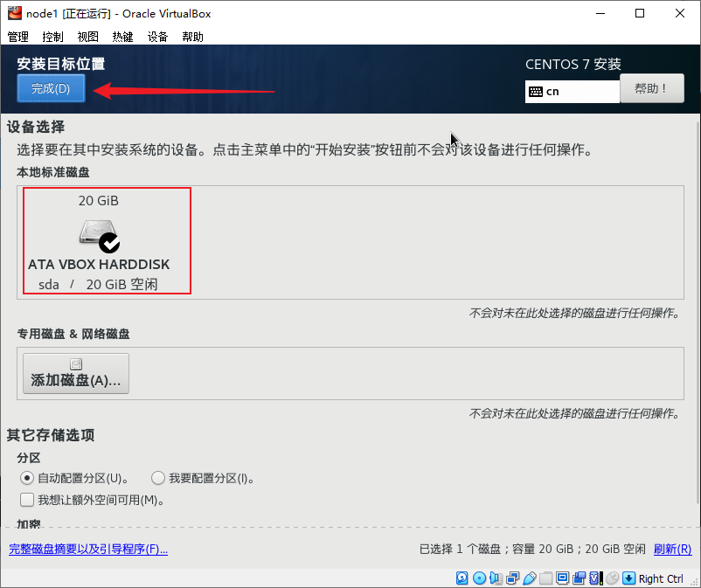
Task: Click the keyboard capture arrow icon
Action: (x=628, y=578)
